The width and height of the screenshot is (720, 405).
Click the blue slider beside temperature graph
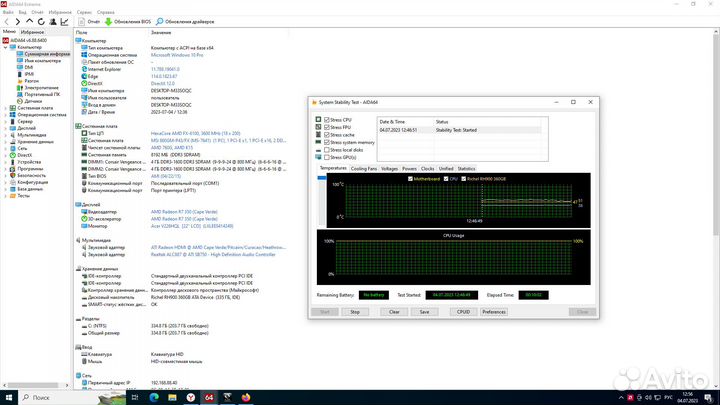[x=322, y=178]
